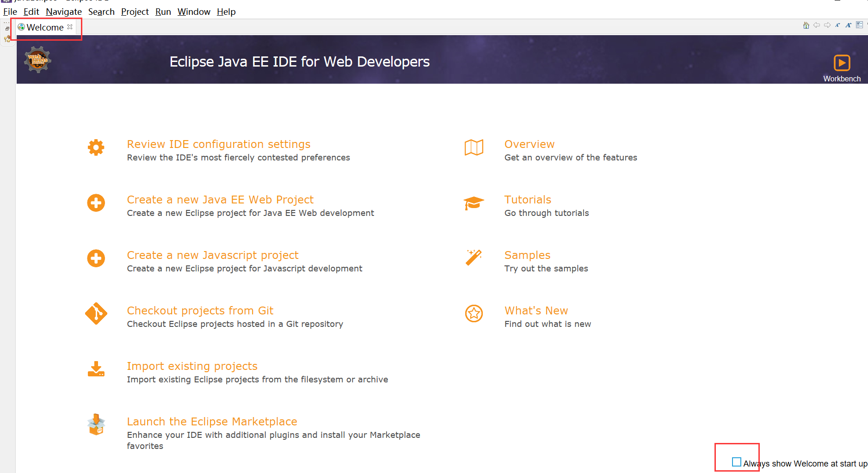Click 'Get an overview of the features' text

pos(571,158)
